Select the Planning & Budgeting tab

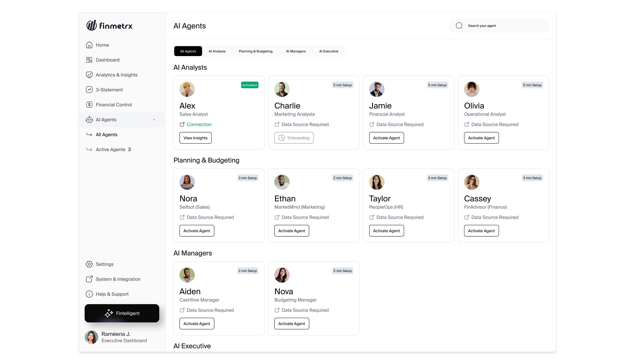click(x=256, y=51)
